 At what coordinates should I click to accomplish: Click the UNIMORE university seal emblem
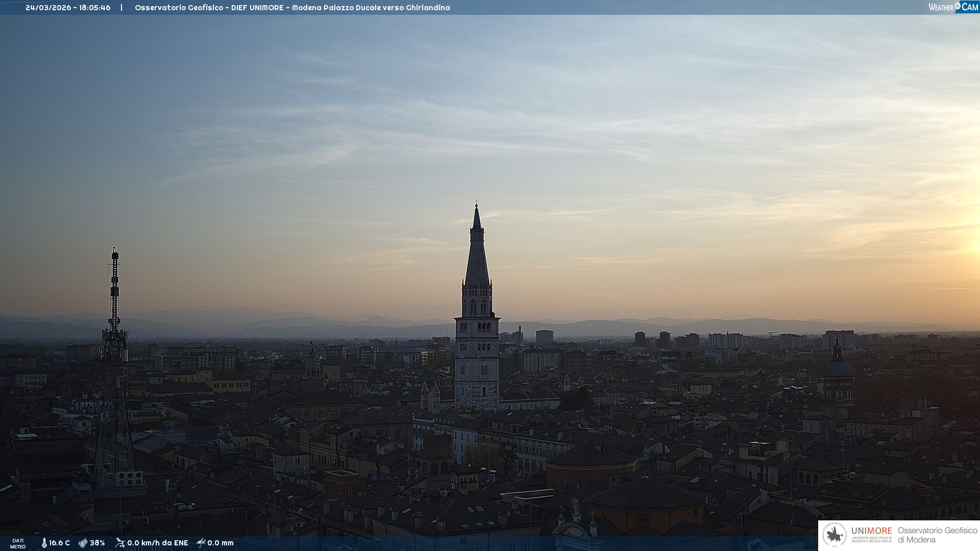click(835, 535)
